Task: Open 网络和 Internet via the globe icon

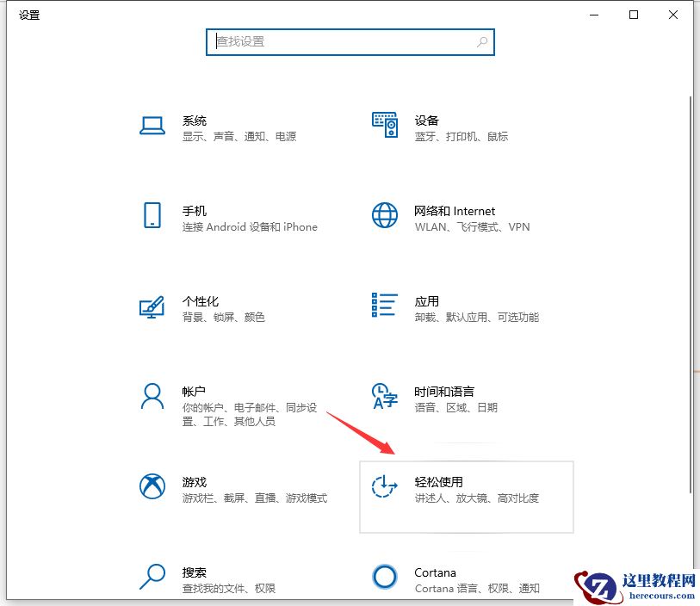Action: [x=384, y=215]
